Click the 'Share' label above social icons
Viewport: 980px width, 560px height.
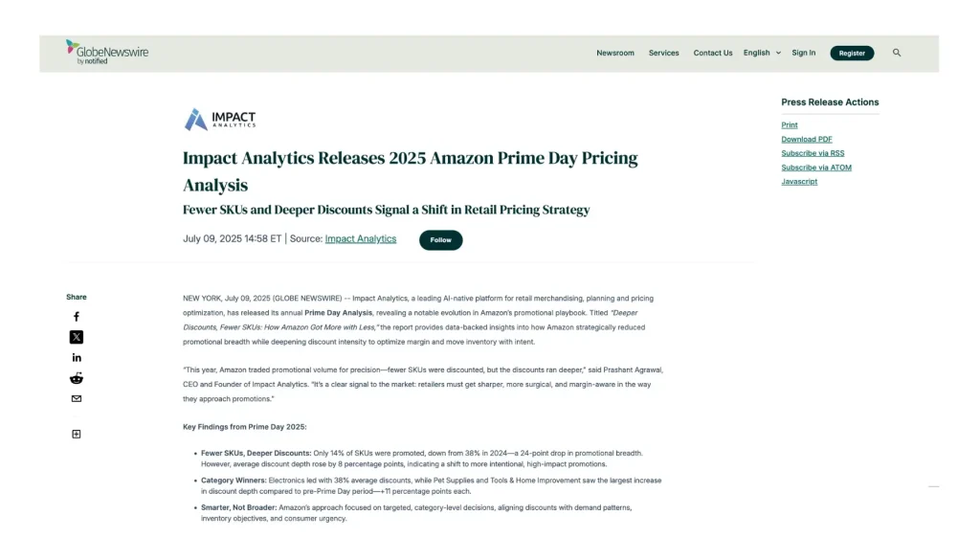tap(77, 297)
